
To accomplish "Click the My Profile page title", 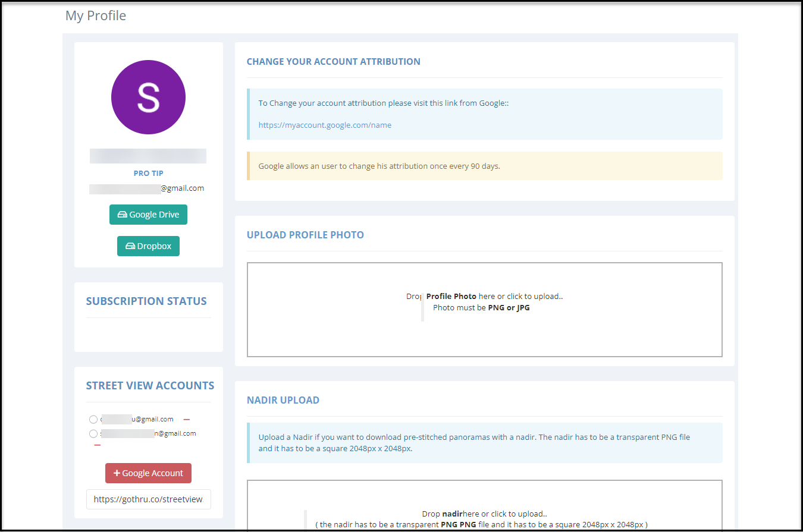I will [96, 15].
